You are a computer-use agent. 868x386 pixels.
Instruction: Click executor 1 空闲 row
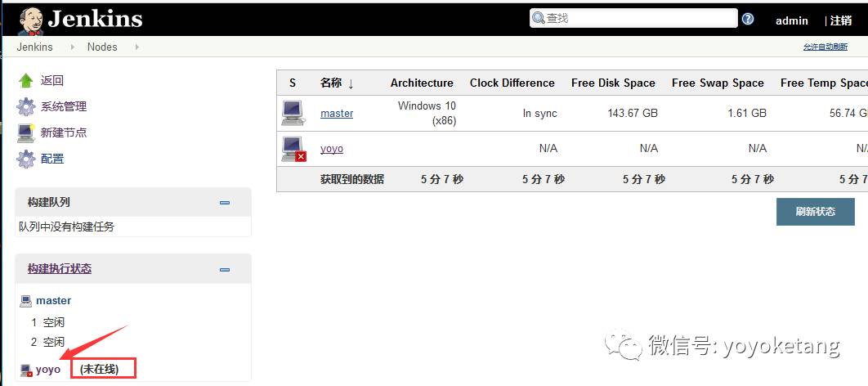tap(47, 322)
